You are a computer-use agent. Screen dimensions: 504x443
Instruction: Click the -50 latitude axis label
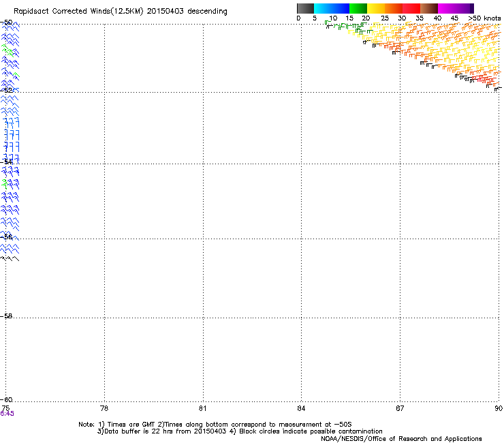(x=6, y=22)
